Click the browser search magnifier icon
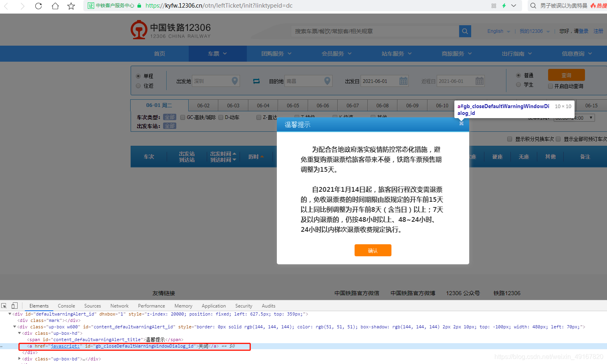This screenshot has width=607, height=364. 533,6
